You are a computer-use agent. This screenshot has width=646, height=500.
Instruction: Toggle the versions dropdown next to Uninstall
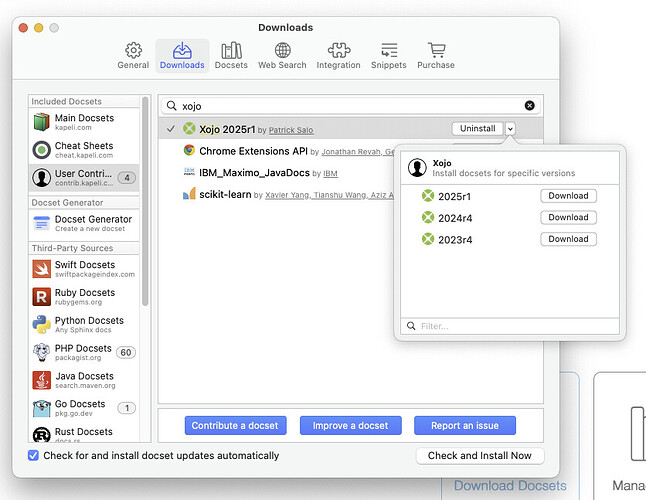pyautogui.click(x=510, y=129)
